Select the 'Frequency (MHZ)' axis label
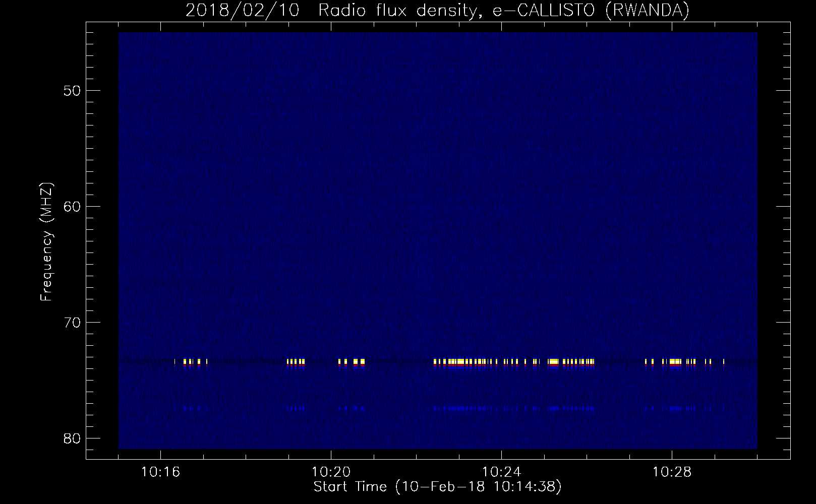Viewport: 816px width, 504px height. (x=46, y=241)
